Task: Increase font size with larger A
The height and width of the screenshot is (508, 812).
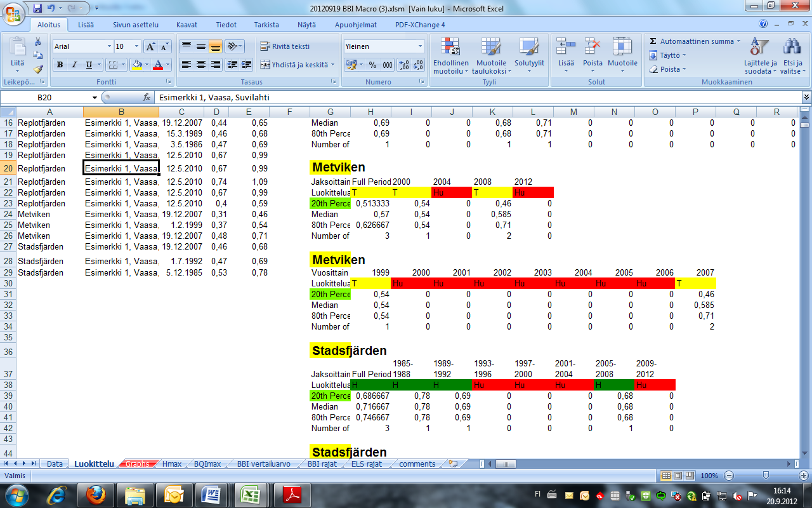Action: point(150,46)
